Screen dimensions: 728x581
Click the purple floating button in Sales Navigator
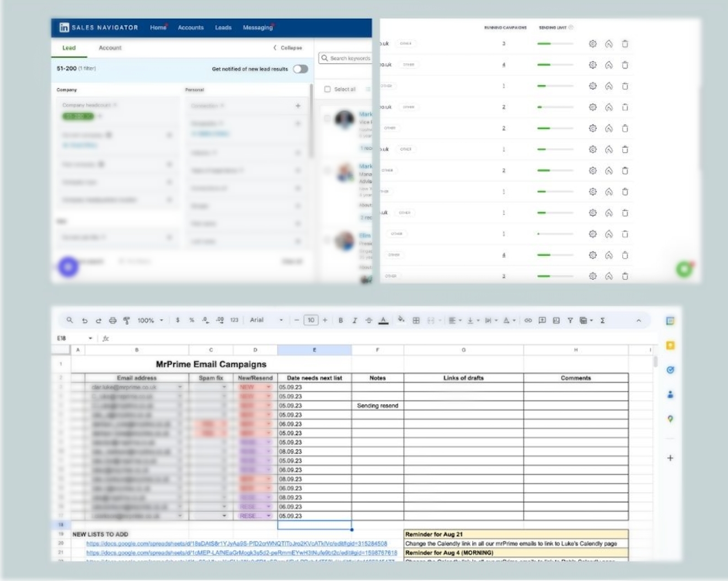pos(68,267)
